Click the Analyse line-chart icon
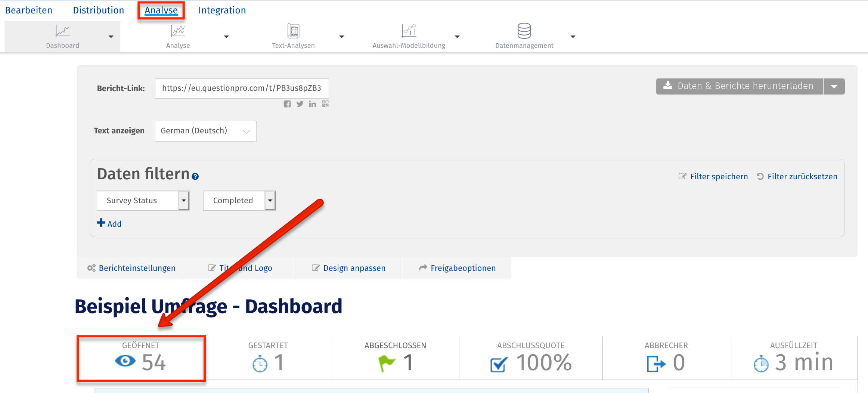Image resolution: width=868 pixels, height=393 pixels. pos(178,31)
